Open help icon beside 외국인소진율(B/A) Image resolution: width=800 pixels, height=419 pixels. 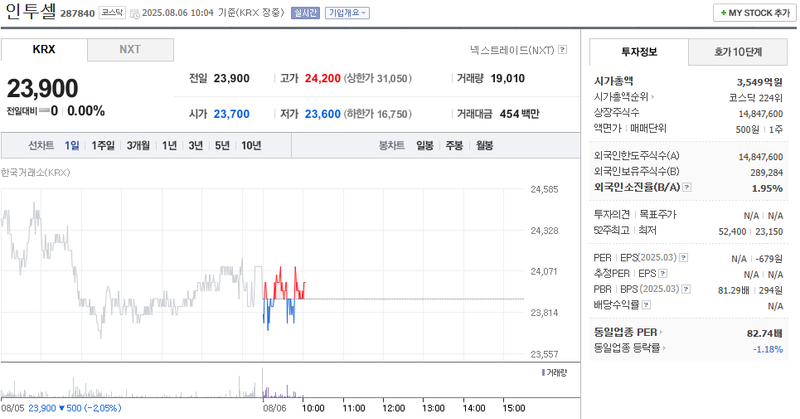pos(687,187)
